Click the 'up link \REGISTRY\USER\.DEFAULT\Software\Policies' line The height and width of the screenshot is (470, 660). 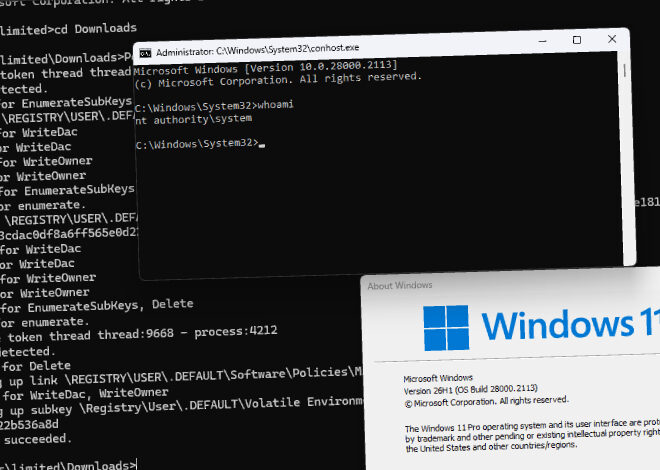pos(185,376)
